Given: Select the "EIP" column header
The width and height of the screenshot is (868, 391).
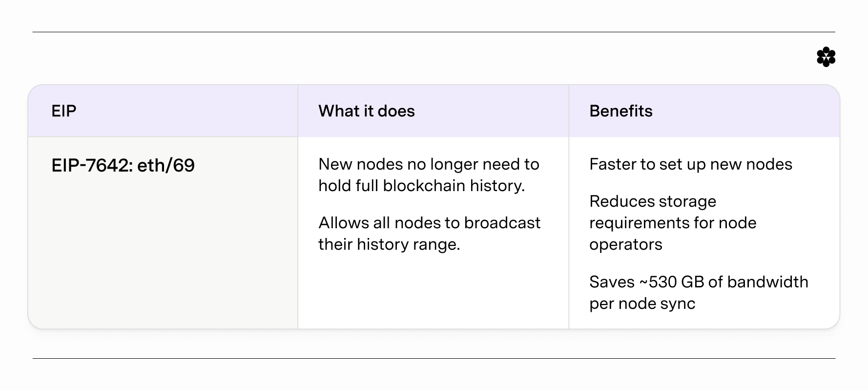Looking at the screenshot, I should [x=64, y=111].
